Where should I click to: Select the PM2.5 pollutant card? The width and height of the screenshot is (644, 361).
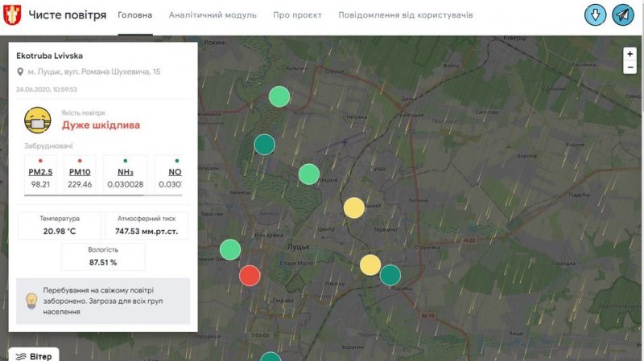[x=40, y=175]
